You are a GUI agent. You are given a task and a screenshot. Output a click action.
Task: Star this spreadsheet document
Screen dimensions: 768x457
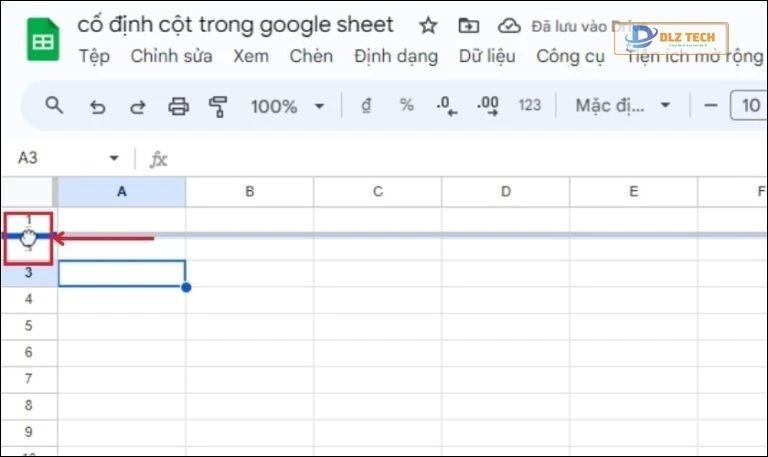pos(428,25)
